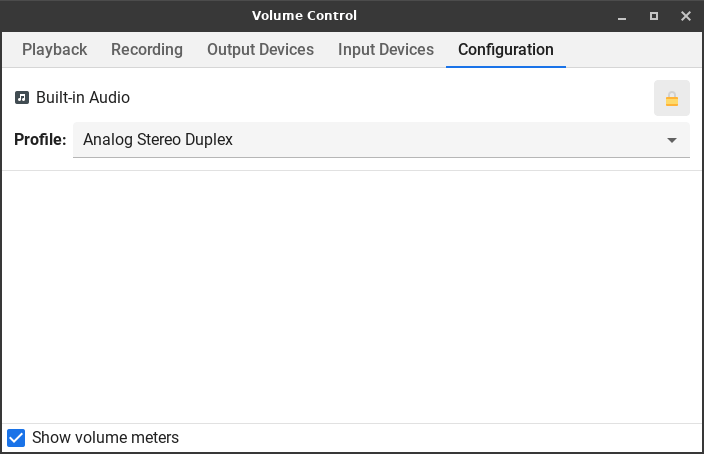Screen dimensions: 704x454
Task: Expand the Profile dropdown arrow
Action: (x=672, y=140)
